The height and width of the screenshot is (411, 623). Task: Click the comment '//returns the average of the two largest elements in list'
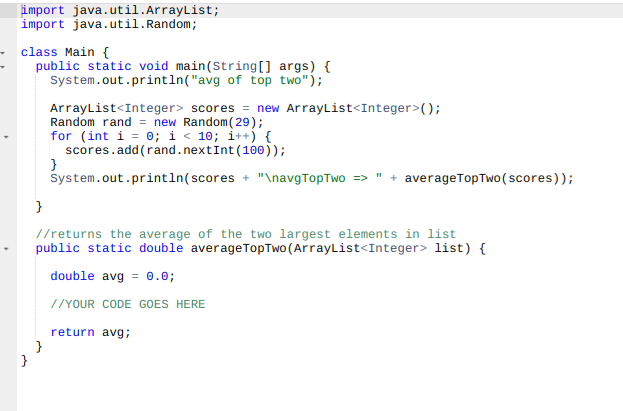[x=246, y=234]
